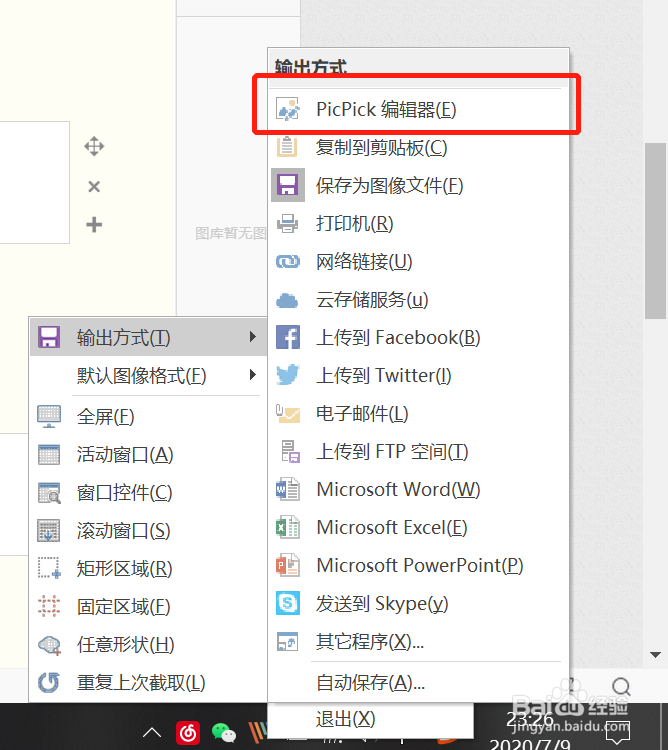Screen dimensions: 668x750
Task: Show hidden tray icons with the caret
Action: coord(152,732)
